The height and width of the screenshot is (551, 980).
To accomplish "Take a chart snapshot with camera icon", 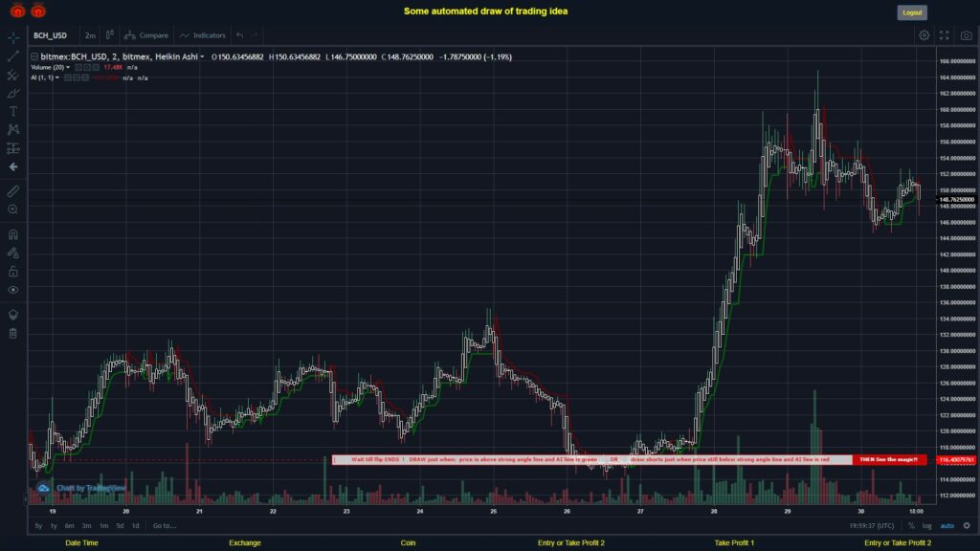I will (967, 35).
